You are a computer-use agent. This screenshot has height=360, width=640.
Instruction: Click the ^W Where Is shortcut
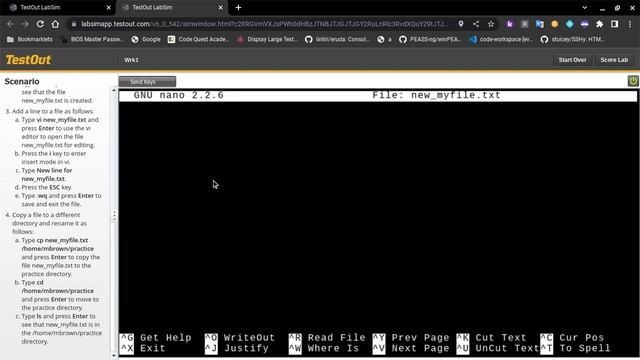pyautogui.click(x=324, y=349)
